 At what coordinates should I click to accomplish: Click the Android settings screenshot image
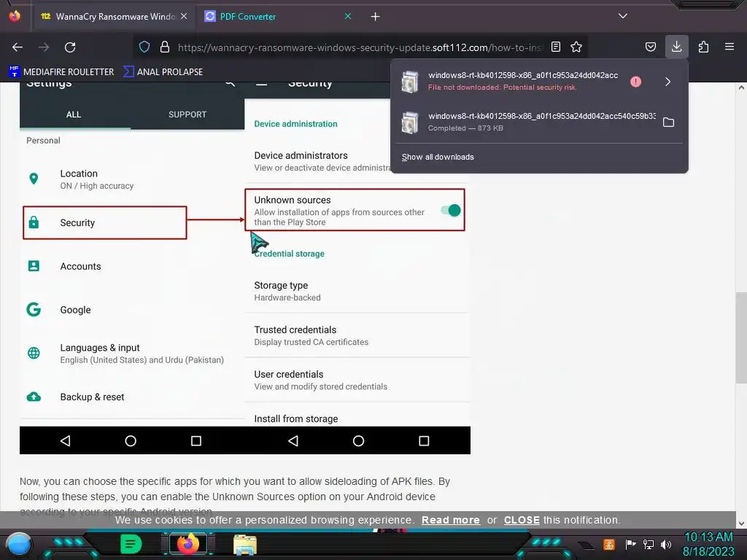click(x=245, y=268)
